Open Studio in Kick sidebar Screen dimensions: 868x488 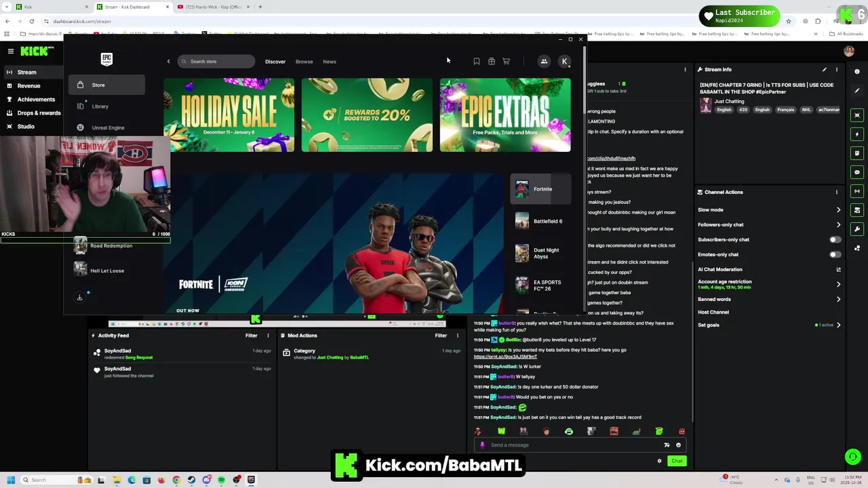coord(26,127)
